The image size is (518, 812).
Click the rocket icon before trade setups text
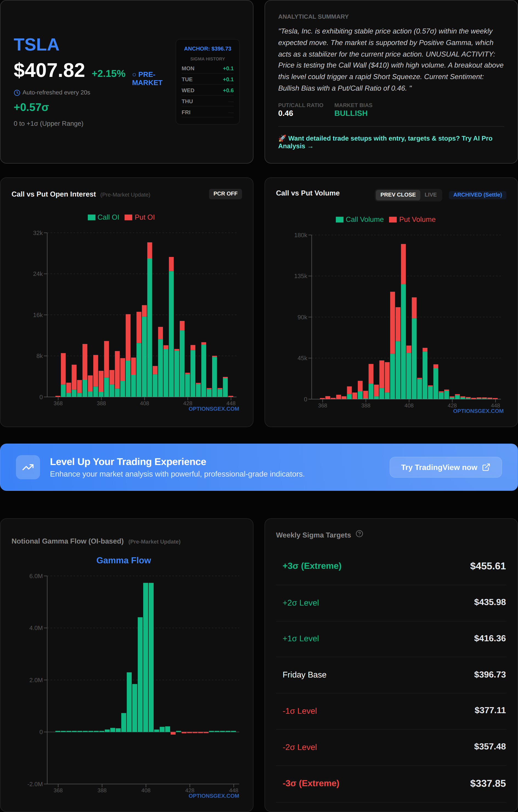(x=282, y=138)
